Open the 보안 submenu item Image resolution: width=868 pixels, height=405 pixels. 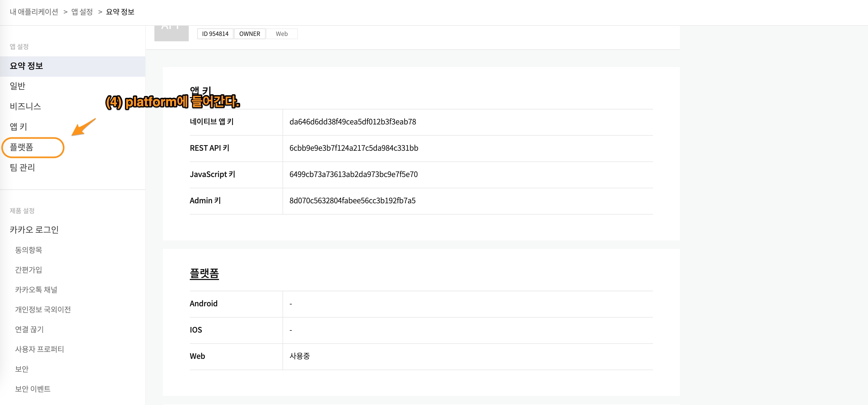tap(22, 369)
